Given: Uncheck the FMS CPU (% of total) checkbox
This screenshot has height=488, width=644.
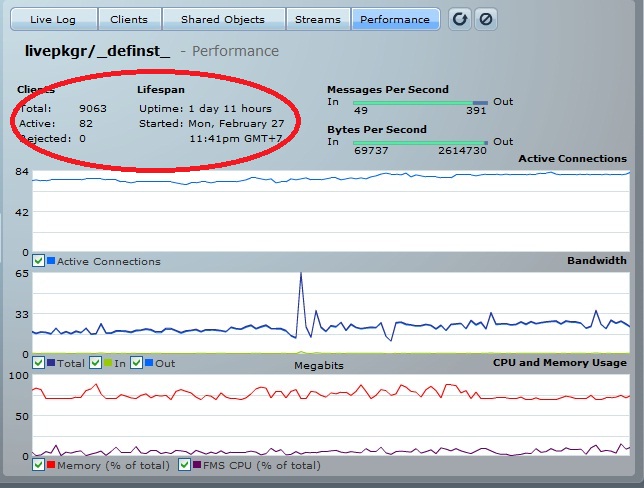Looking at the screenshot, I should pos(184,465).
